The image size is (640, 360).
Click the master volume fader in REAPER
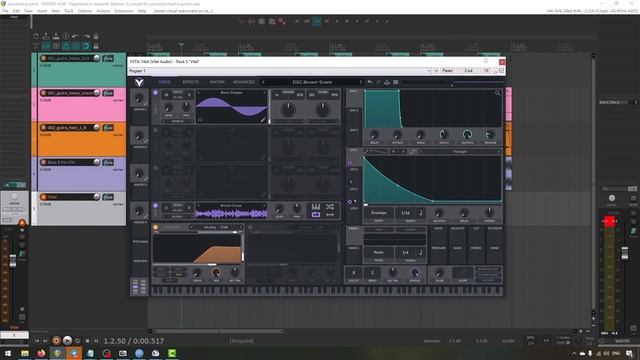[x=625, y=253]
